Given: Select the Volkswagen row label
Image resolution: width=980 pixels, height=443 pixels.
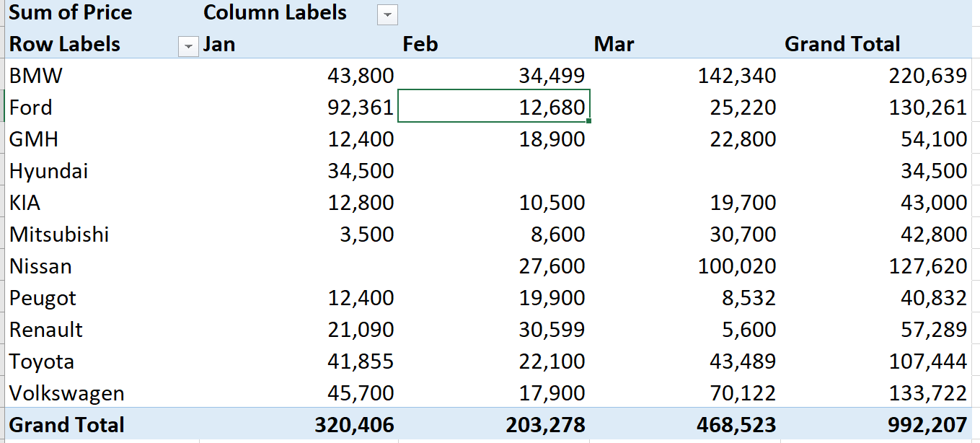Looking at the screenshot, I should point(66,393).
